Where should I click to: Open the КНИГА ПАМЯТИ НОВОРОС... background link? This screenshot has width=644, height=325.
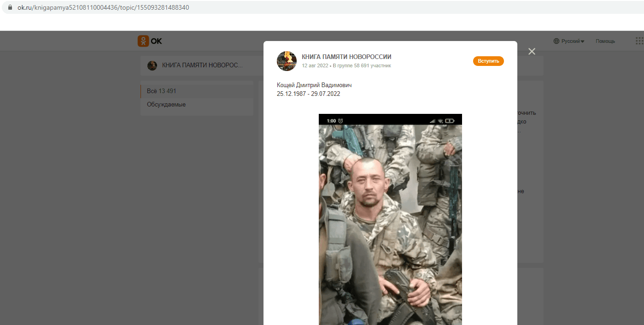pyautogui.click(x=202, y=65)
